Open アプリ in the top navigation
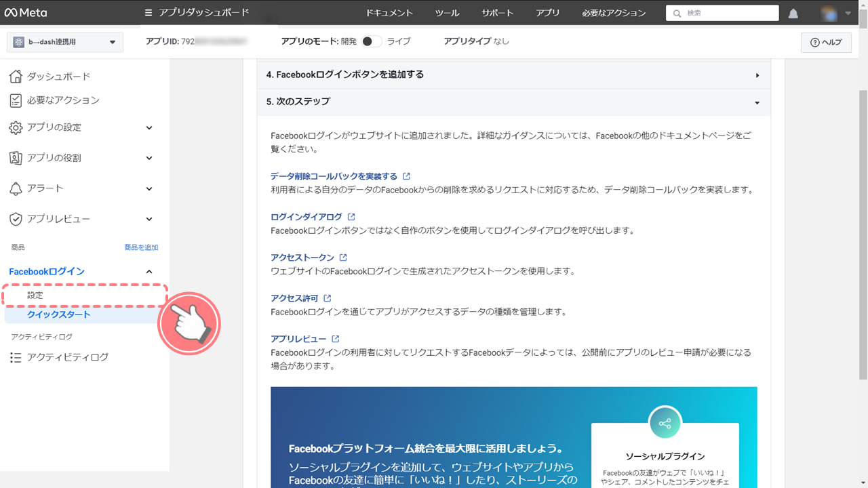 tap(548, 13)
